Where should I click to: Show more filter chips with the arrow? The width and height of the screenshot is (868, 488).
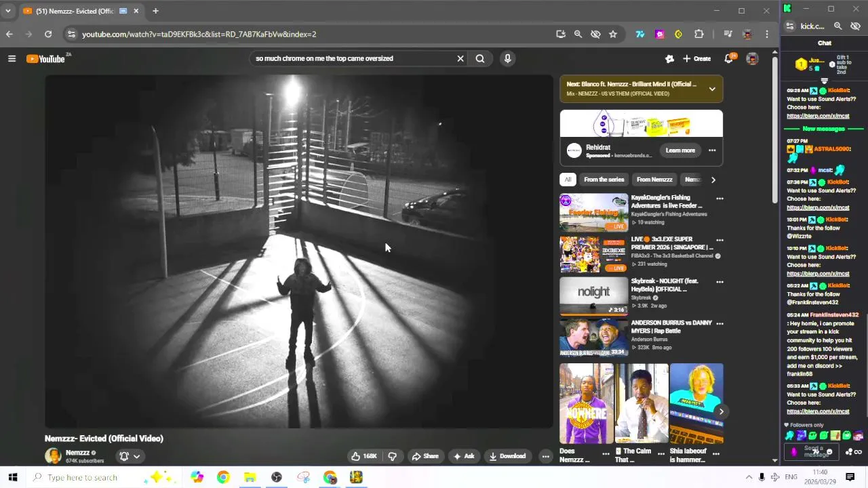point(713,180)
